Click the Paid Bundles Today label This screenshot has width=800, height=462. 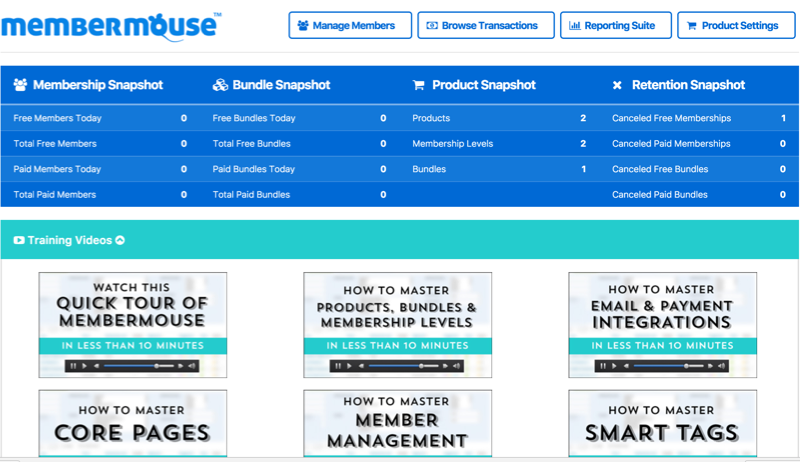pos(254,169)
